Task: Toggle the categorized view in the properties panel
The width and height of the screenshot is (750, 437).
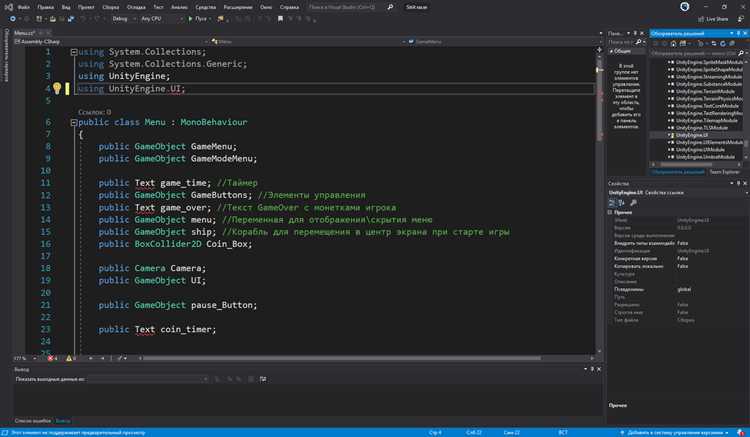Action: pyautogui.click(x=612, y=203)
